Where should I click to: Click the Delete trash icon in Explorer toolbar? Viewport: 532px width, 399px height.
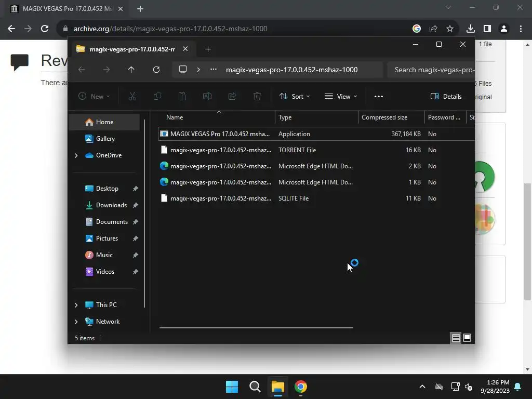pos(257,96)
